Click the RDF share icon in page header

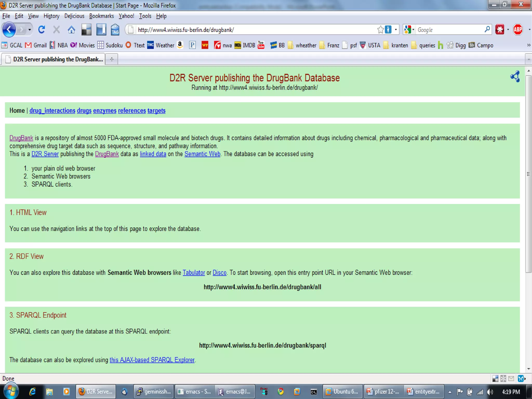coord(515,76)
